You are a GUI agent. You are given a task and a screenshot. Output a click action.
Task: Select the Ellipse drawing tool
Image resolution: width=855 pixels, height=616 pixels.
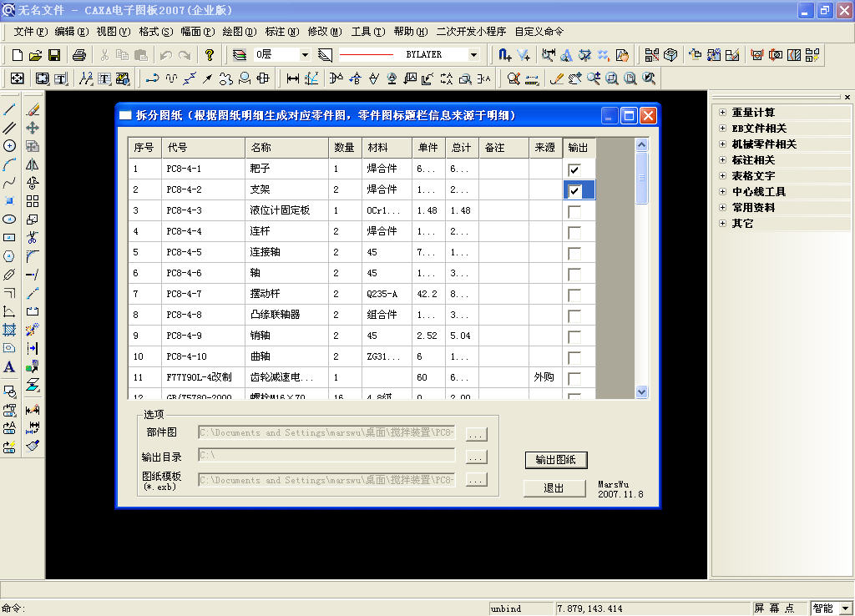(9, 220)
